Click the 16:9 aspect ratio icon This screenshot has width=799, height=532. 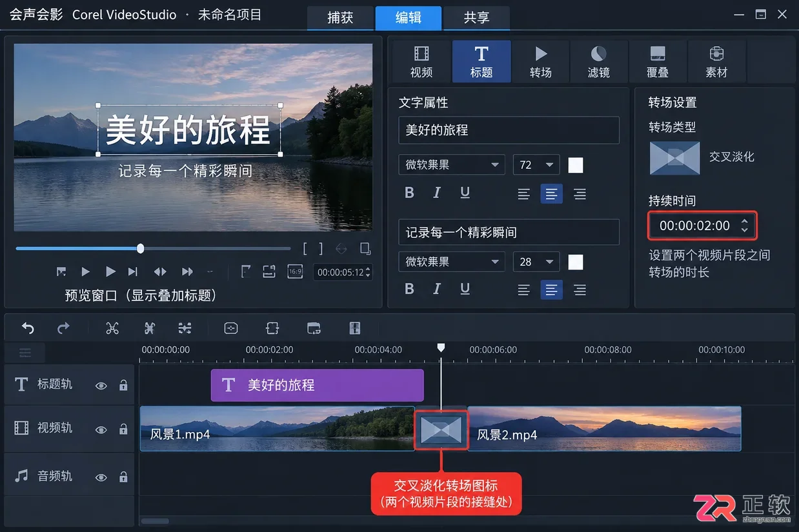tap(294, 271)
